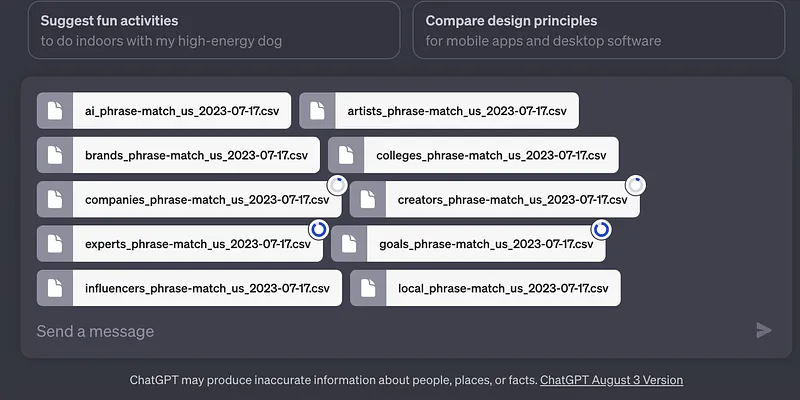800x400 pixels.
Task: Click the file icon of creators_phrase-match csv
Action: click(x=367, y=199)
